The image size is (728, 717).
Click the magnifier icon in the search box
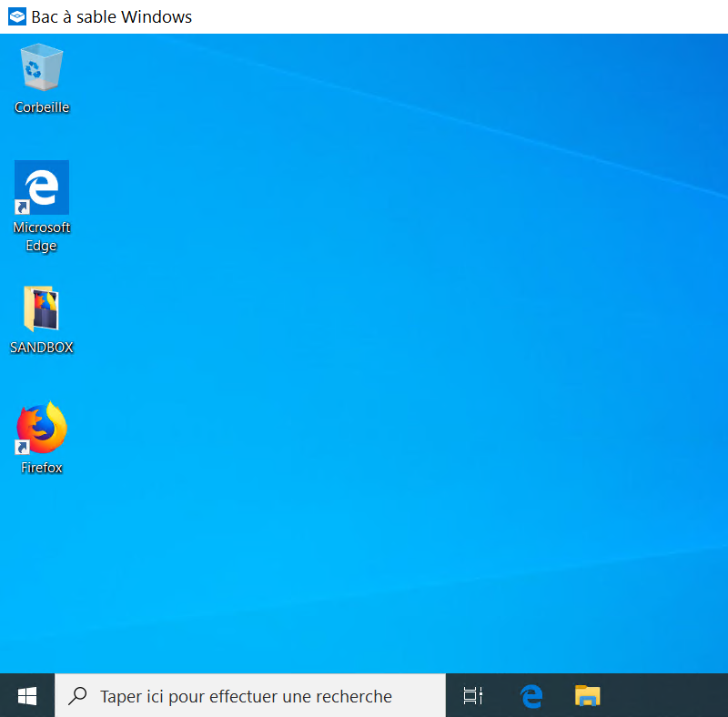79,696
